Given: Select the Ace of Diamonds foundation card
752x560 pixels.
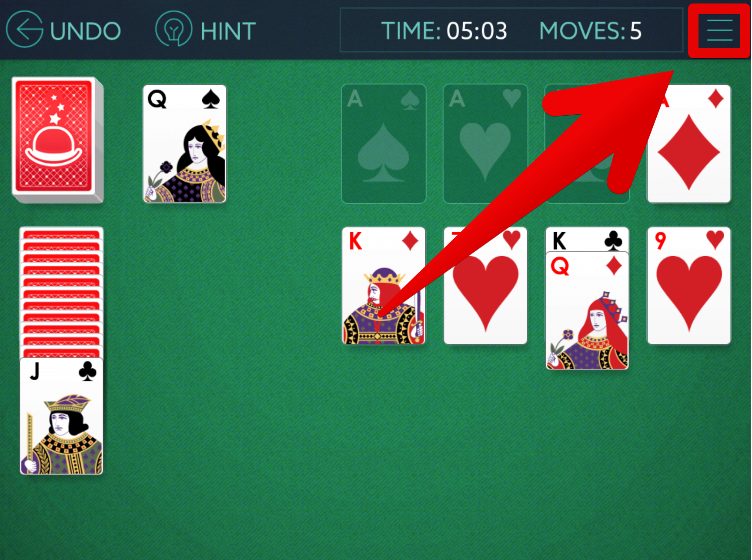Looking at the screenshot, I should pyautogui.click(x=689, y=143).
